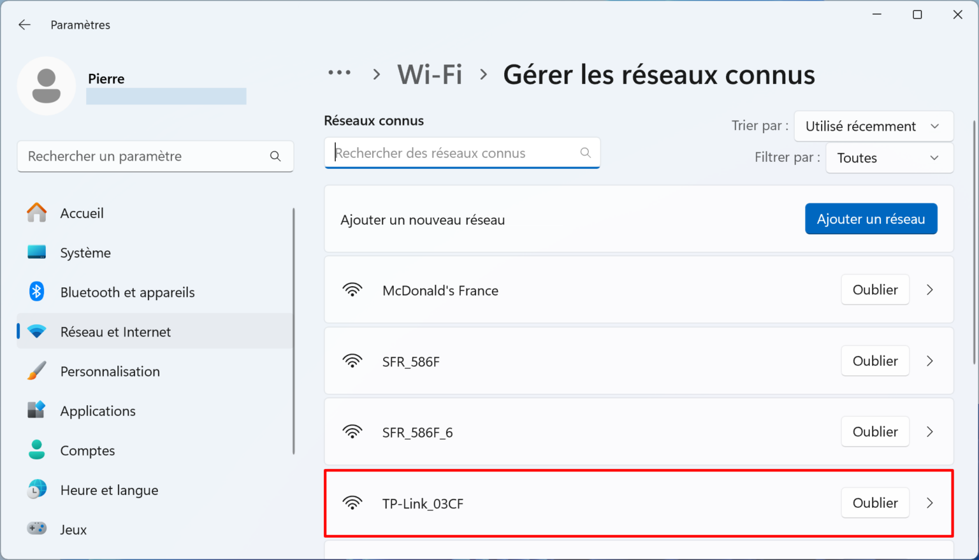The height and width of the screenshot is (560, 979).
Task: Open the Trier par dropdown
Action: (x=873, y=126)
